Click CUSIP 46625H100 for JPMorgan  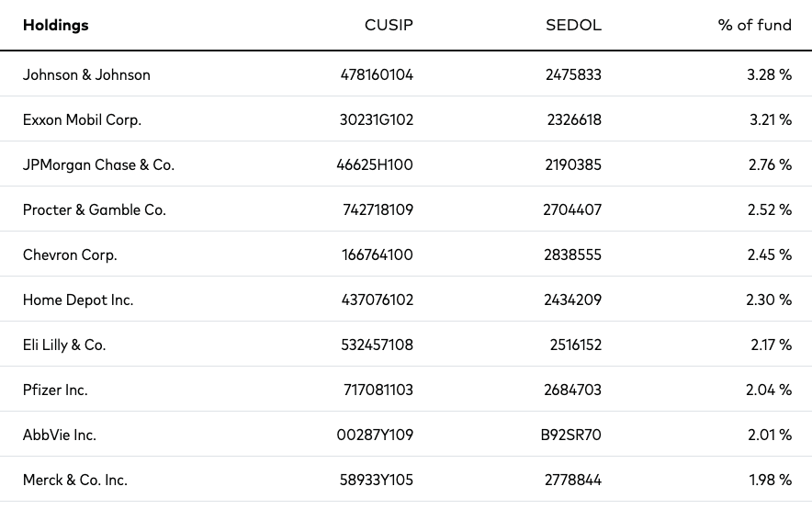[x=375, y=164]
